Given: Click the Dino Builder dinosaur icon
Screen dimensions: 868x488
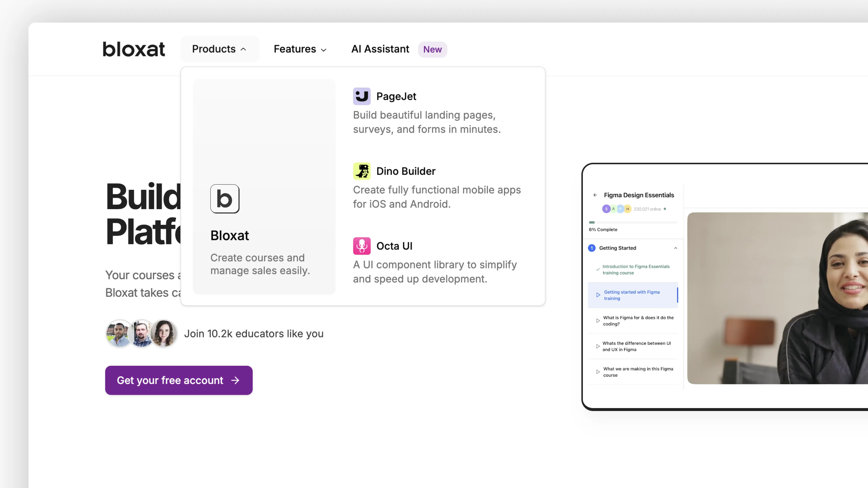Looking at the screenshot, I should click(x=362, y=171).
